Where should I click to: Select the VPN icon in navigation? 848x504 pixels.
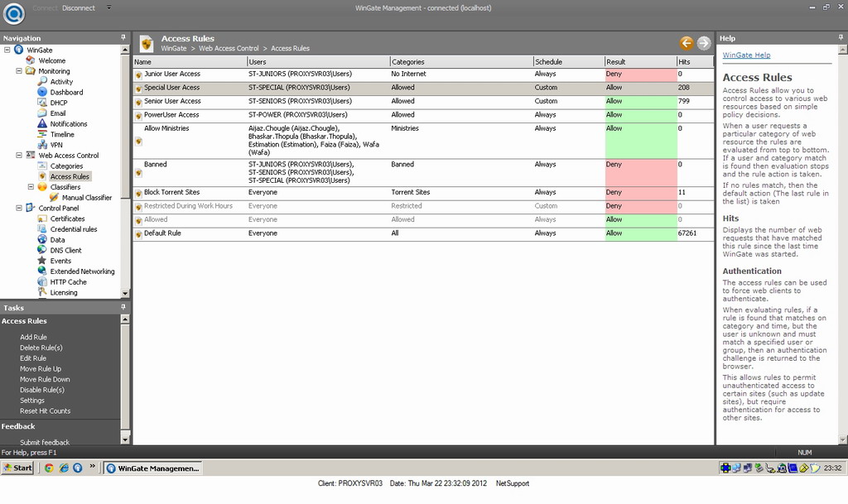click(x=42, y=145)
